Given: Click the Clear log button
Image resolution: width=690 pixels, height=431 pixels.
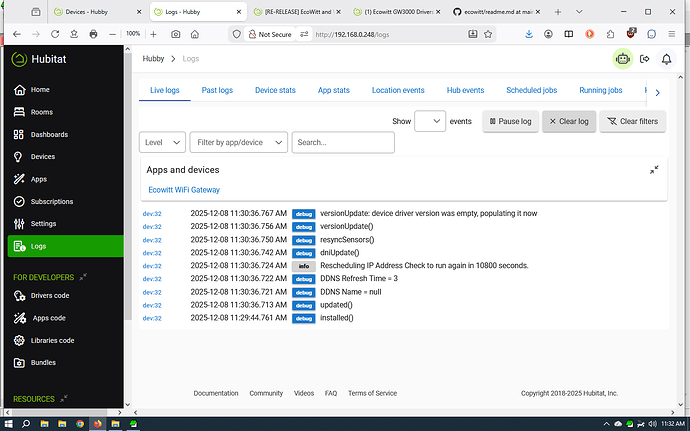Looking at the screenshot, I should click(x=569, y=121).
